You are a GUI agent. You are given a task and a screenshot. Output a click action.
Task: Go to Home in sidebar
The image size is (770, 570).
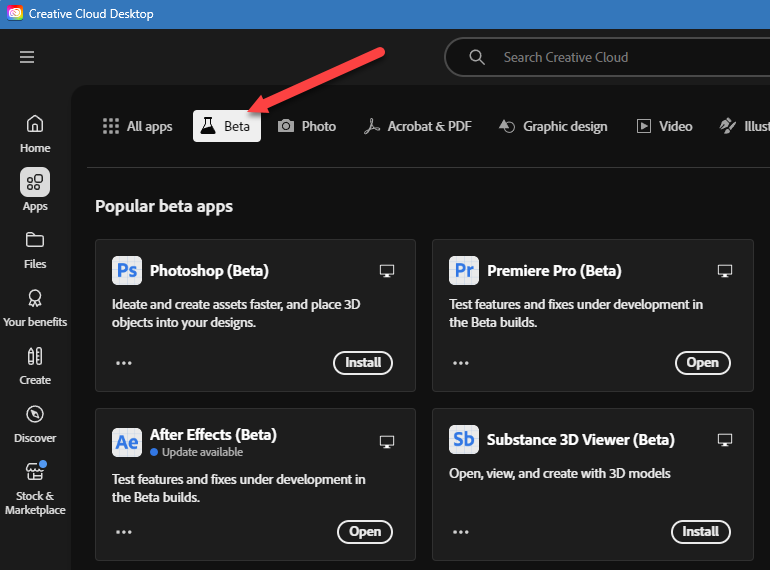pyautogui.click(x=35, y=133)
